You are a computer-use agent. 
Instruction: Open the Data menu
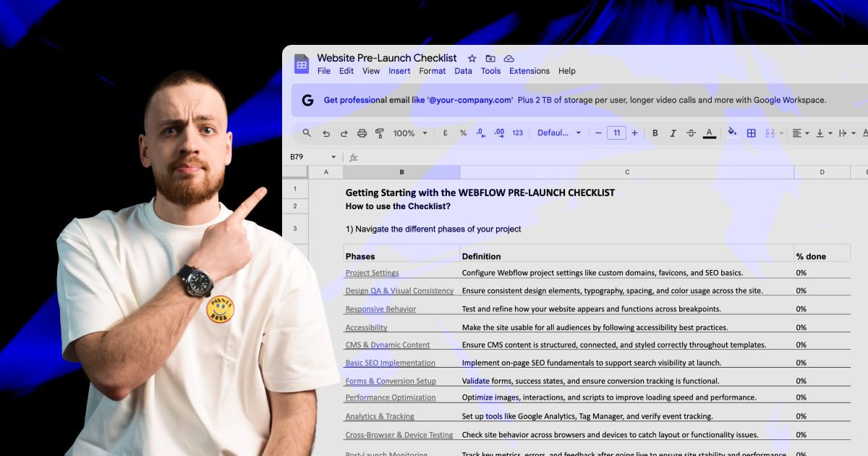[x=464, y=71]
